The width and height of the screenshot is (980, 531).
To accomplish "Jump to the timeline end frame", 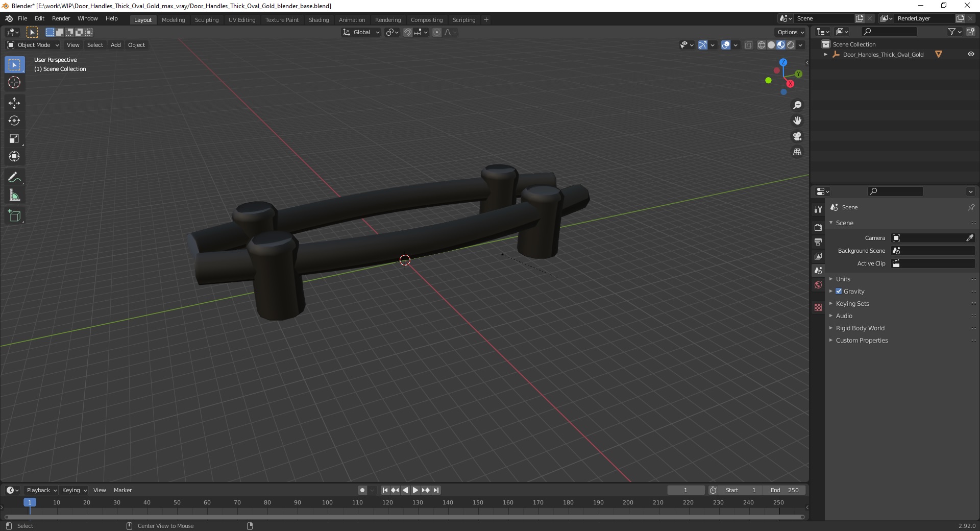I will (436, 490).
